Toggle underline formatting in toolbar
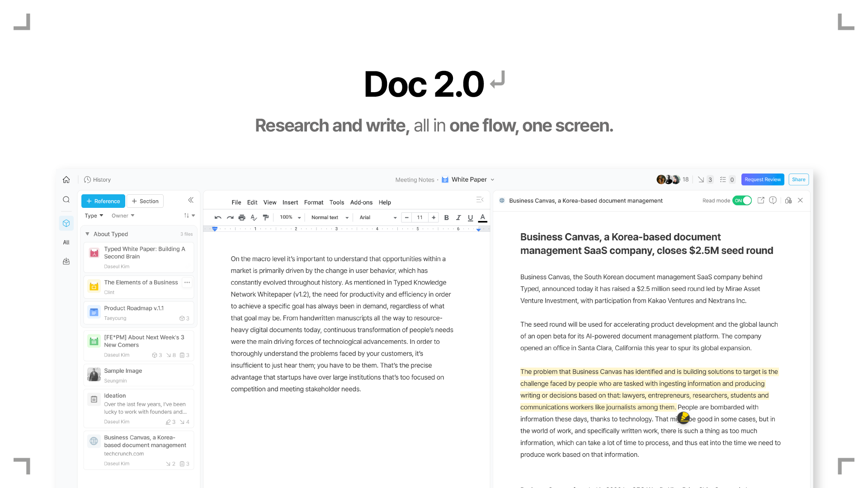The width and height of the screenshot is (868, 488). [x=470, y=218]
